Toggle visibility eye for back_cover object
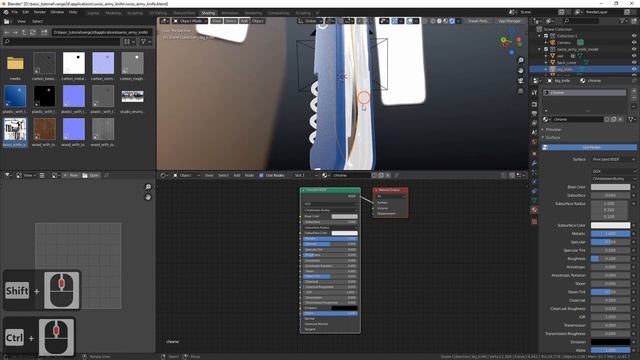Screen dimensions: 640x360 click(x=634, y=62)
